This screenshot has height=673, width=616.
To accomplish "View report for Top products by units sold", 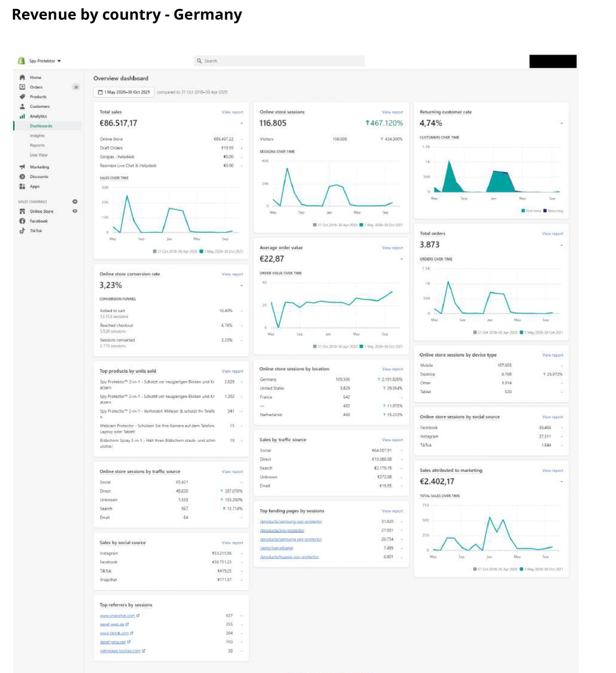I will (x=232, y=371).
